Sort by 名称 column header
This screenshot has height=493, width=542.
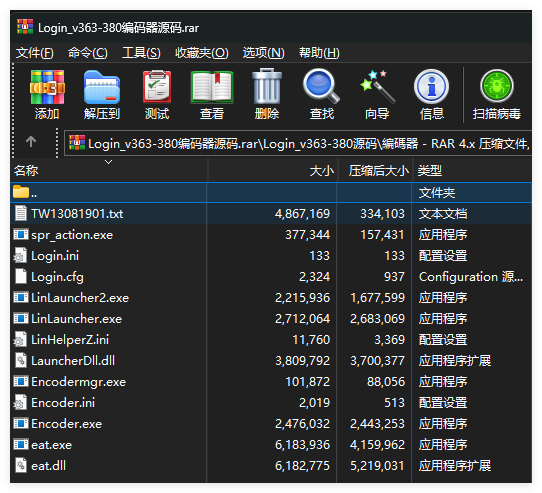pos(109,170)
